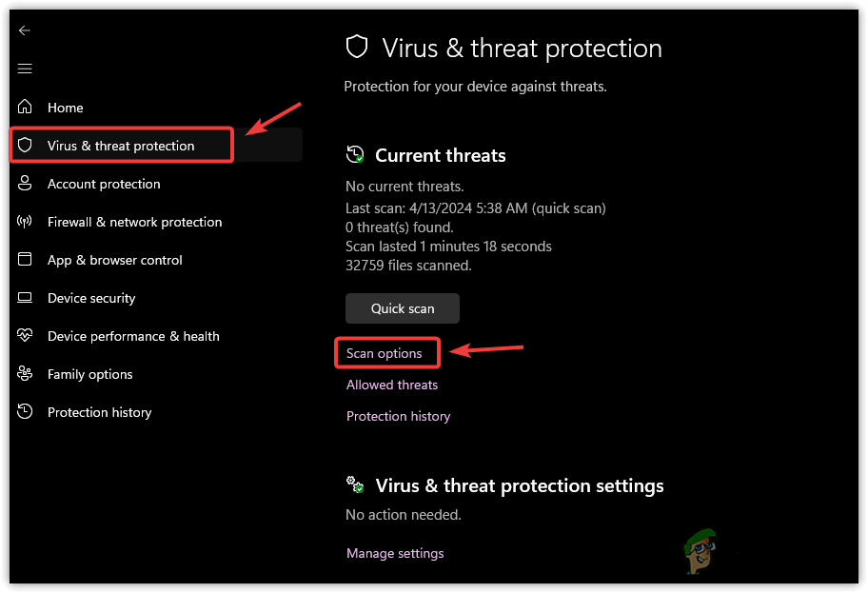
Task: Open Protection history link under Current threats
Action: coord(398,416)
